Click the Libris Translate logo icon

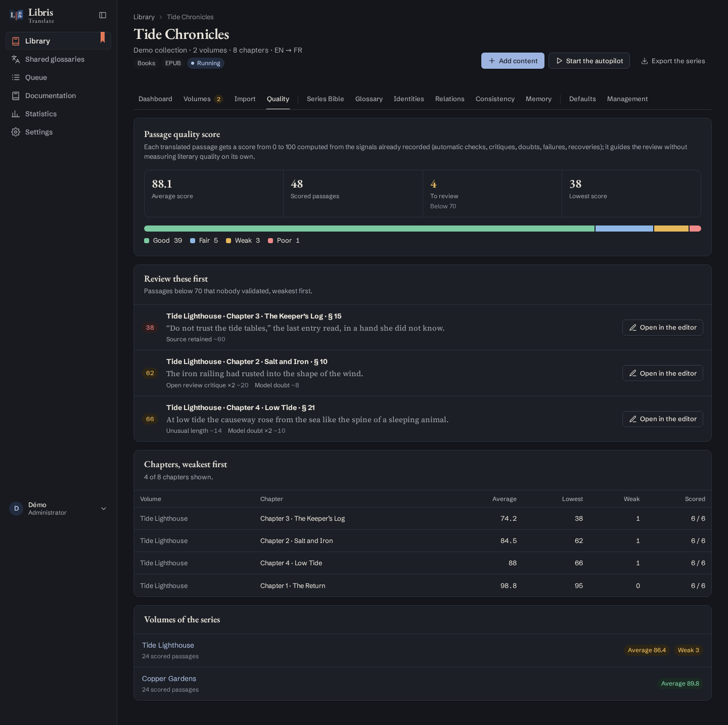pos(16,15)
